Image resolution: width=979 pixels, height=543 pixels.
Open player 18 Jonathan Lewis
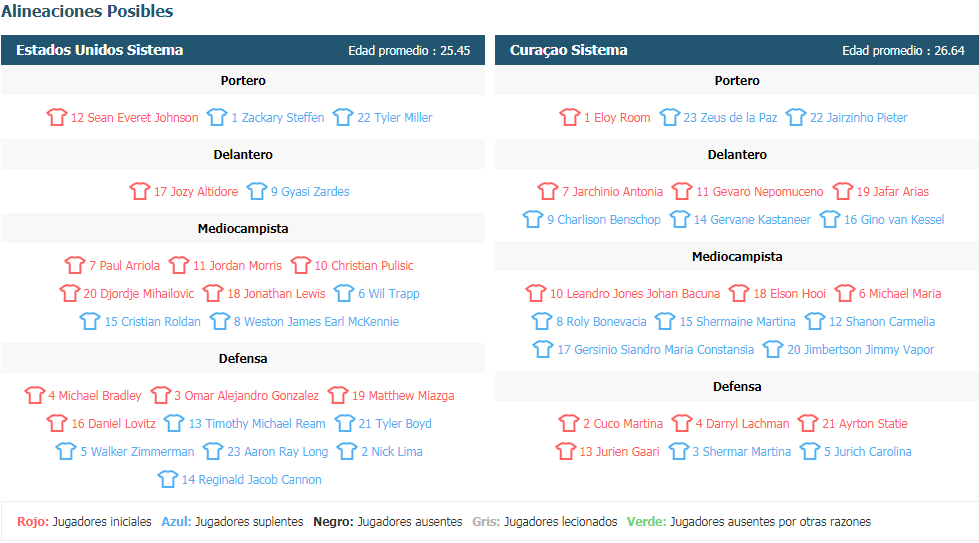point(276,293)
